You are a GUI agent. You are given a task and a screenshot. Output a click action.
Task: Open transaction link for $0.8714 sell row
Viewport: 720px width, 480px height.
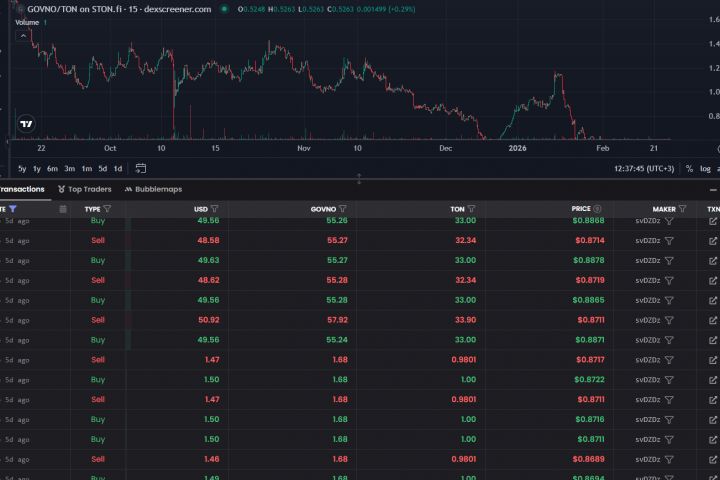point(713,240)
